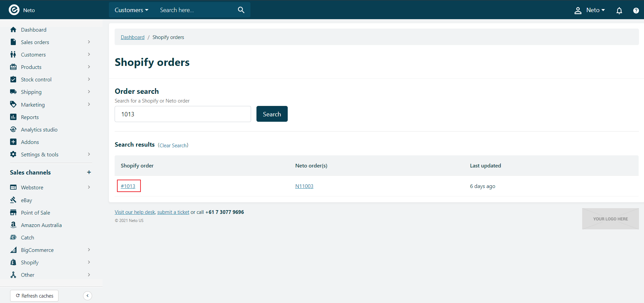This screenshot has width=644, height=303.
Task: Add a sales channel with plus icon
Action: pos(89,172)
